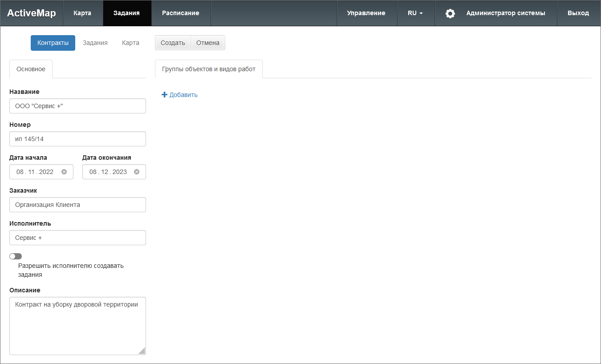The width and height of the screenshot is (601, 364).
Task: Click into the Название input field
Action: point(77,106)
